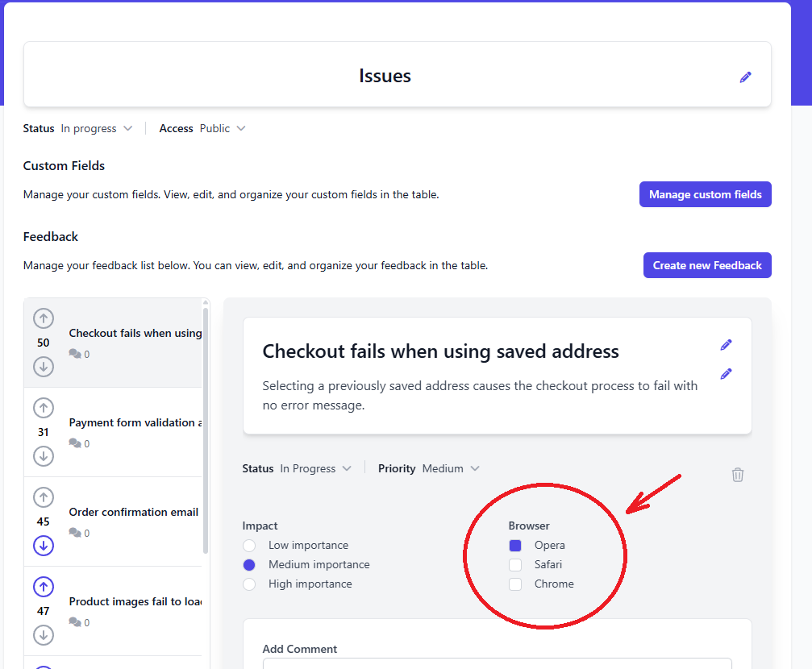Edit the Issues board title pencil icon
Image resolution: width=812 pixels, height=669 pixels.
(745, 77)
